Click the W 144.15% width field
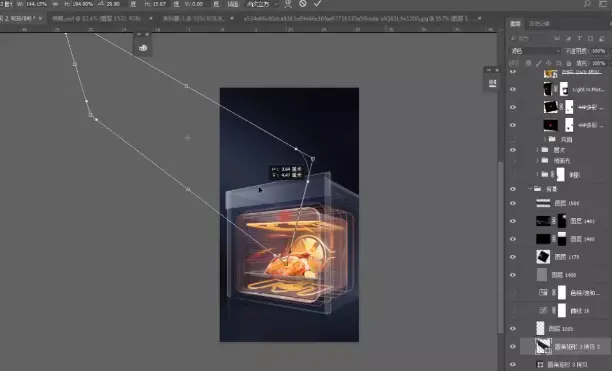 pyautogui.click(x=36, y=4)
